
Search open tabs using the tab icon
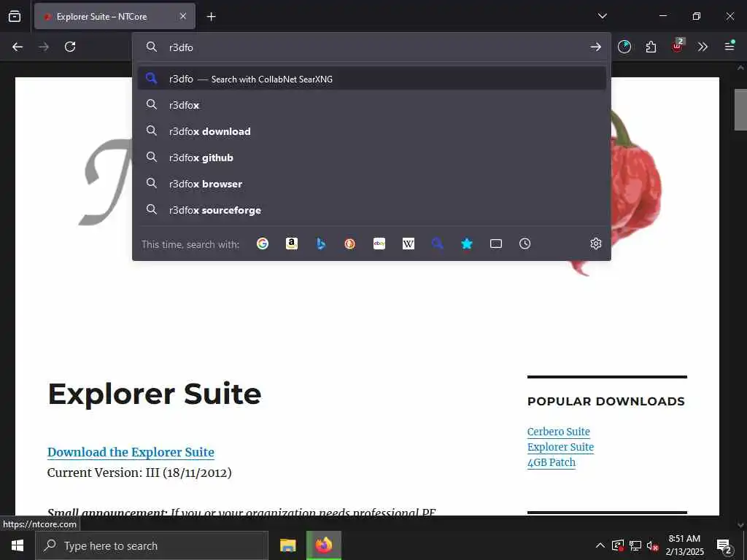[496, 244]
